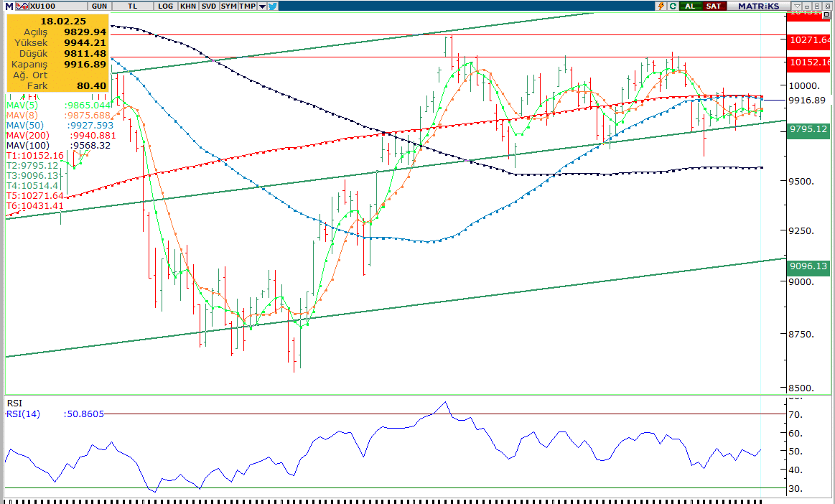Click the GUN period button

point(99,6)
